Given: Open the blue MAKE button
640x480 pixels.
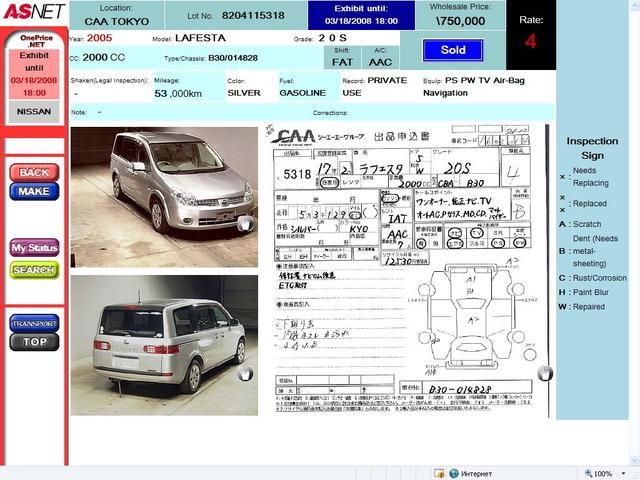Looking at the screenshot, I should pos(34,191).
